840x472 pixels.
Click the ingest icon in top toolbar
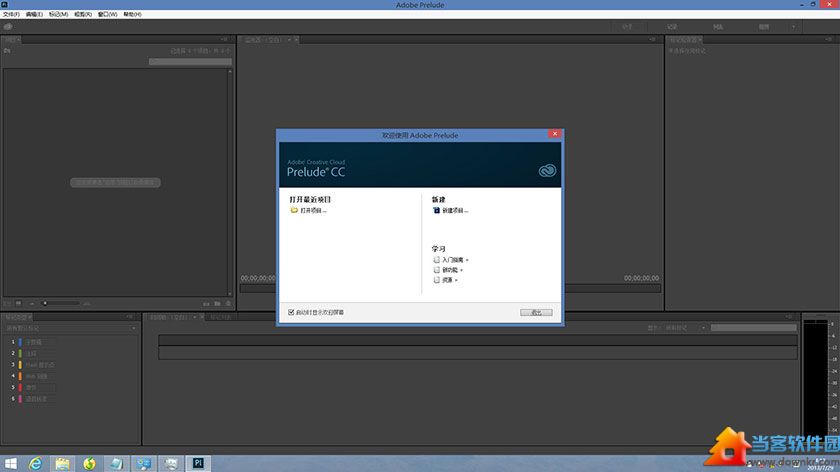click(x=8, y=26)
